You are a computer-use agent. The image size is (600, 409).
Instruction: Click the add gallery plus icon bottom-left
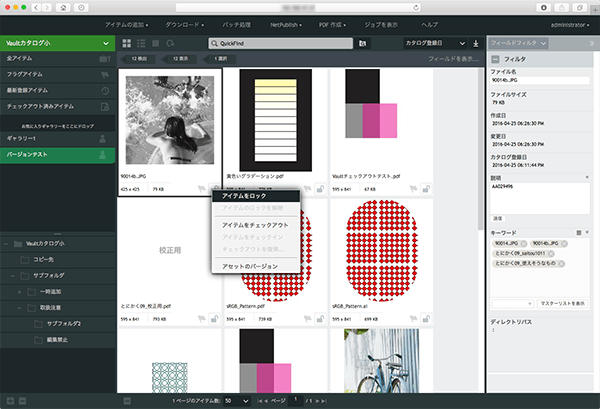click(10, 401)
